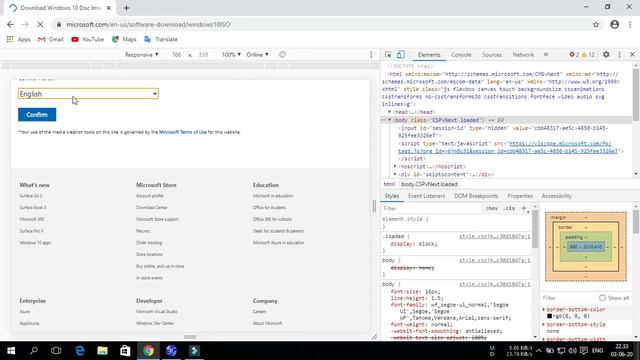The height and width of the screenshot is (360, 640).
Task: Open the Properties tab
Action: (x=520, y=196)
